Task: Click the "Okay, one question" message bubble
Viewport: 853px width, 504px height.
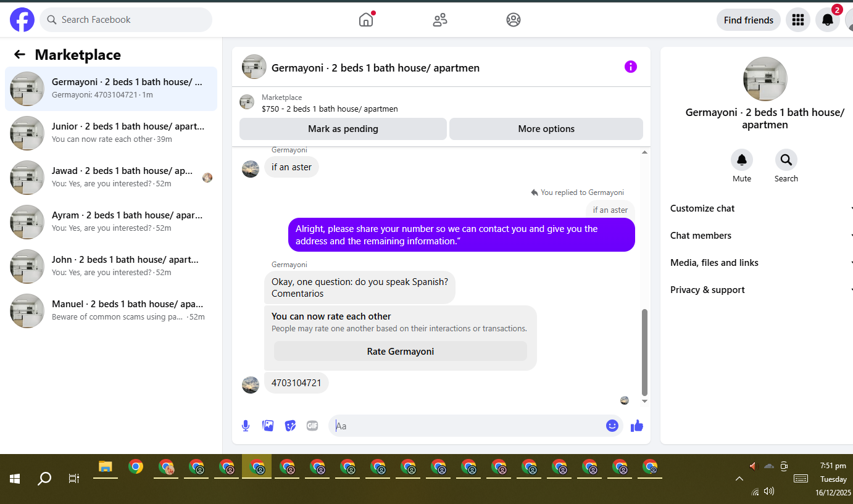Action: pos(360,287)
